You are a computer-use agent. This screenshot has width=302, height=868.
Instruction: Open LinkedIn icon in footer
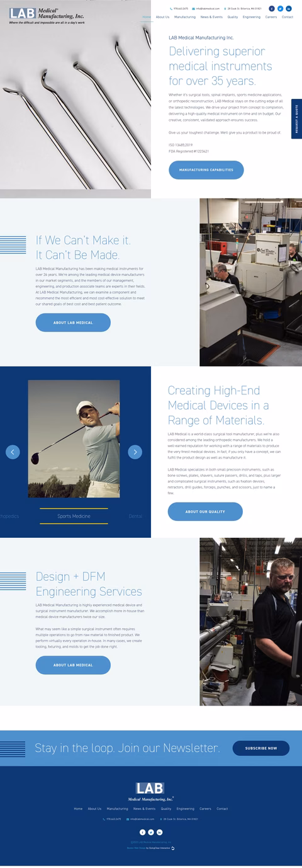click(160, 832)
